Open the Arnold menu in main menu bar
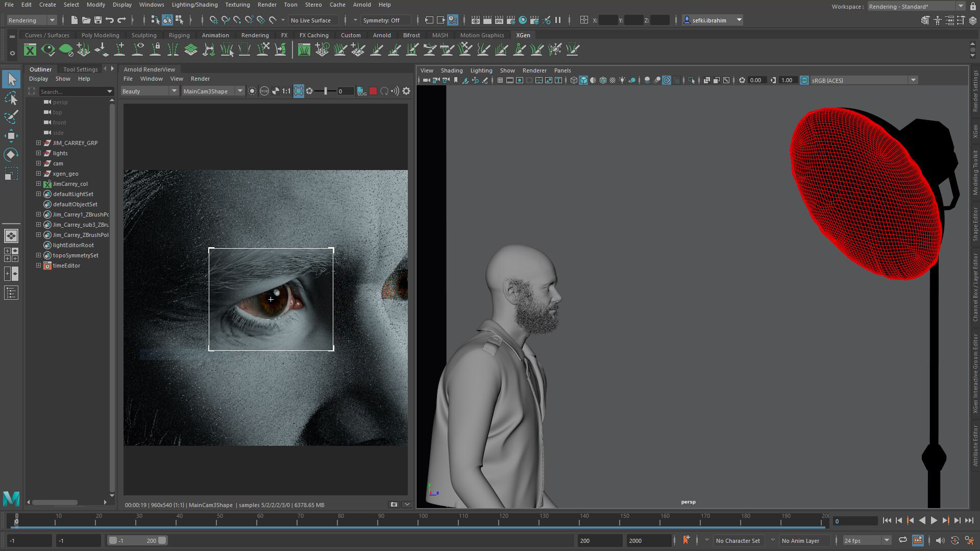 click(x=361, y=5)
